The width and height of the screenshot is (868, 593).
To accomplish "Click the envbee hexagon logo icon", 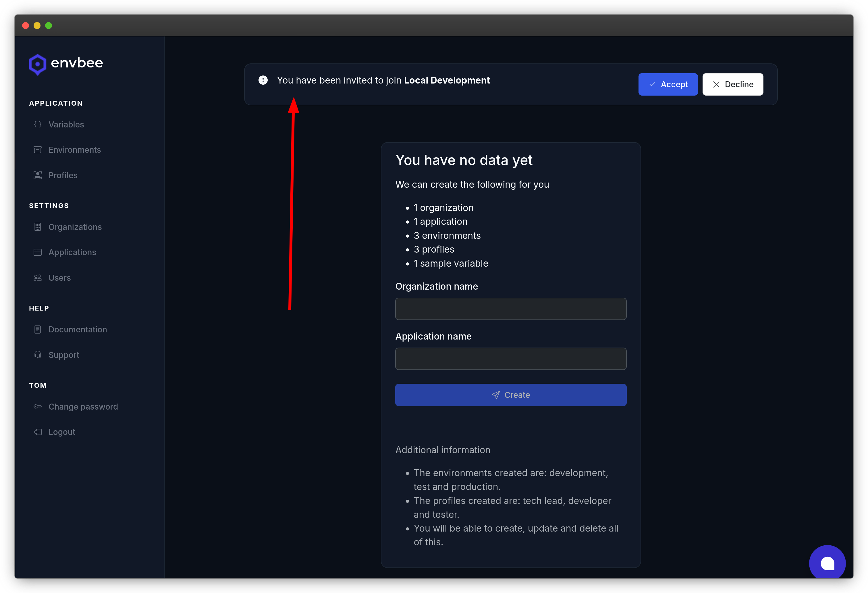I will click(37, 64).
